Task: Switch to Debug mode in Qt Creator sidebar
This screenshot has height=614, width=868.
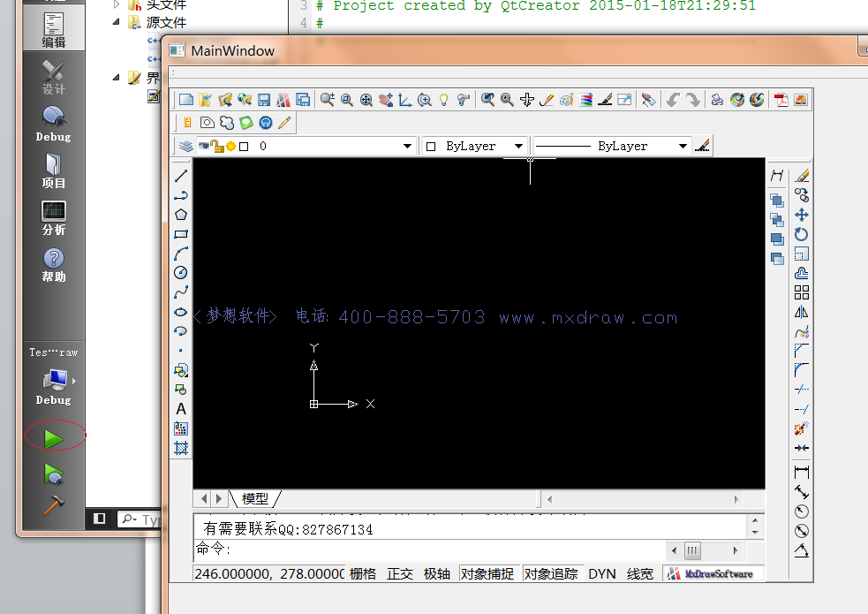Action: tap(54, 125)
